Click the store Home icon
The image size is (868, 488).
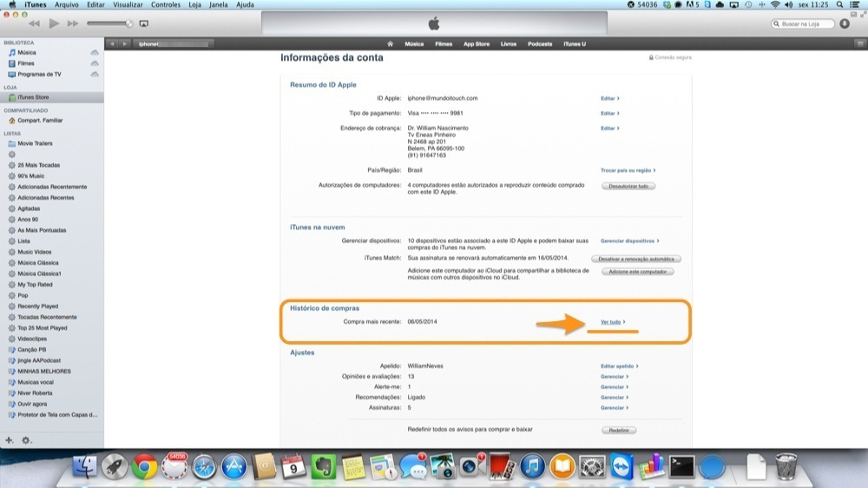coord(390,43)
